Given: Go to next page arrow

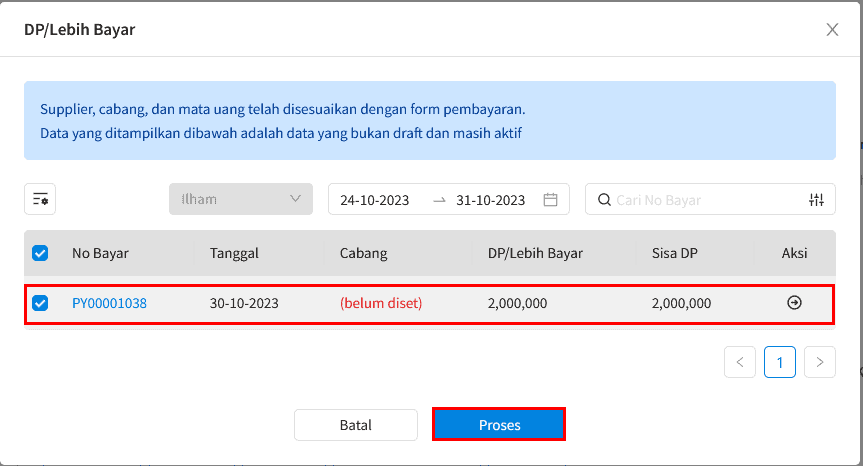Looking at the screenshot, I should coord(820,362).
